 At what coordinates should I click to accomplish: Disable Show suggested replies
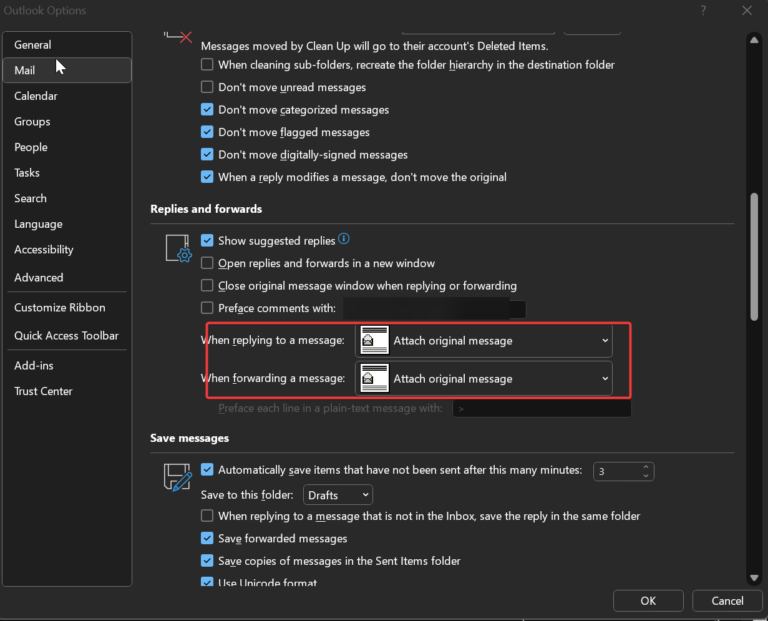click(207, 240)
